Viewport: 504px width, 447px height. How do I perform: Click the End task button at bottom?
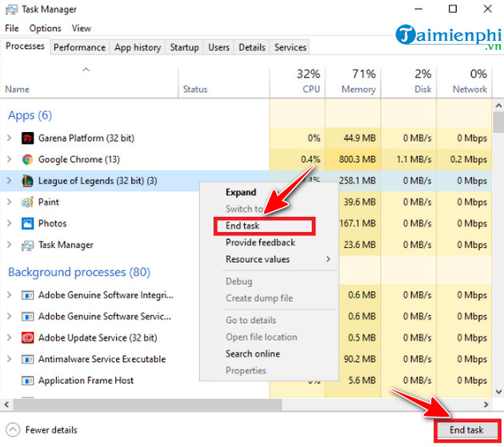(466, 430)
